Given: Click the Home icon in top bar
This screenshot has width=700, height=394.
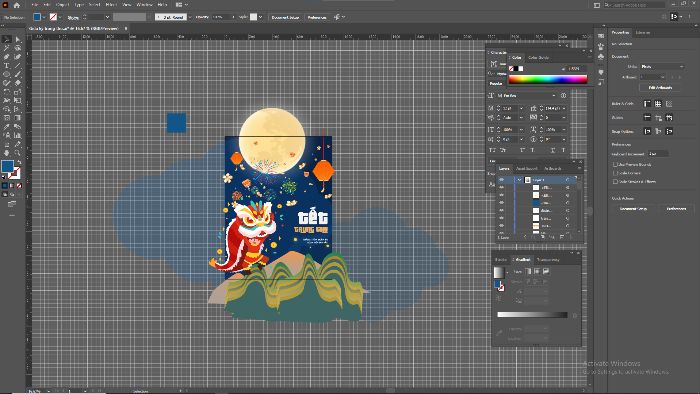Looking at the screenshot, I should pos(17,5).
